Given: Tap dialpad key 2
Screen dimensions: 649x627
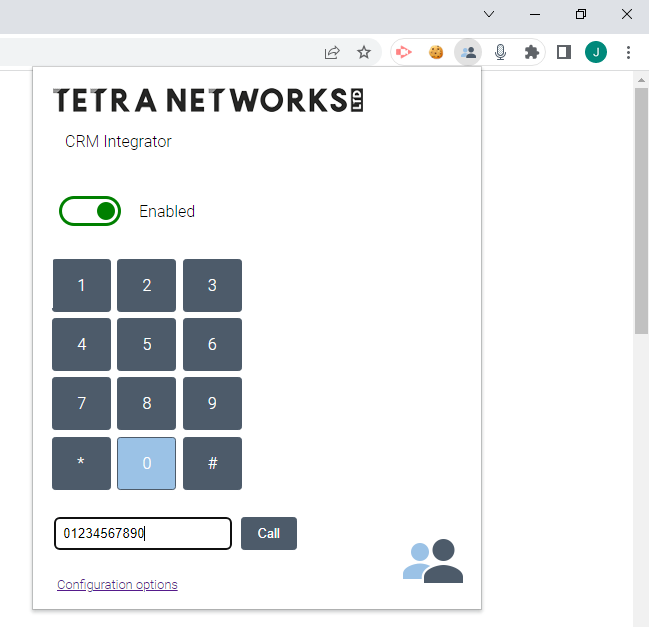Looking at the screenshot, I should 147,285.
